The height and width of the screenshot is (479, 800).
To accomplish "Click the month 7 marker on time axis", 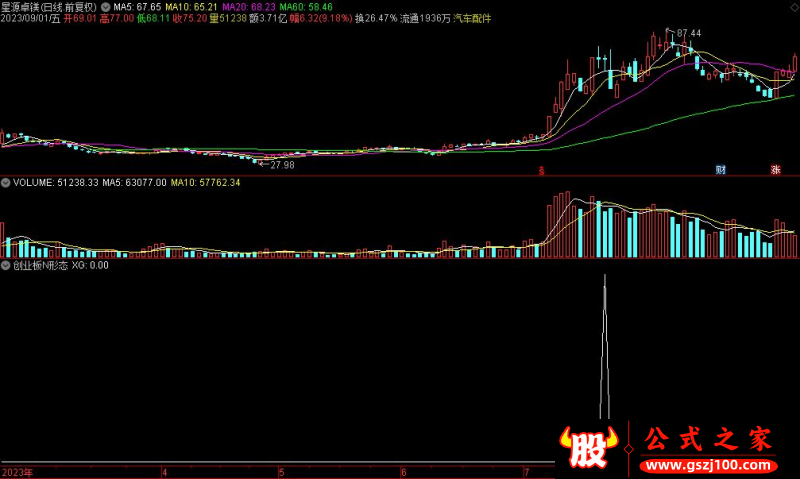I will (527, 473).
